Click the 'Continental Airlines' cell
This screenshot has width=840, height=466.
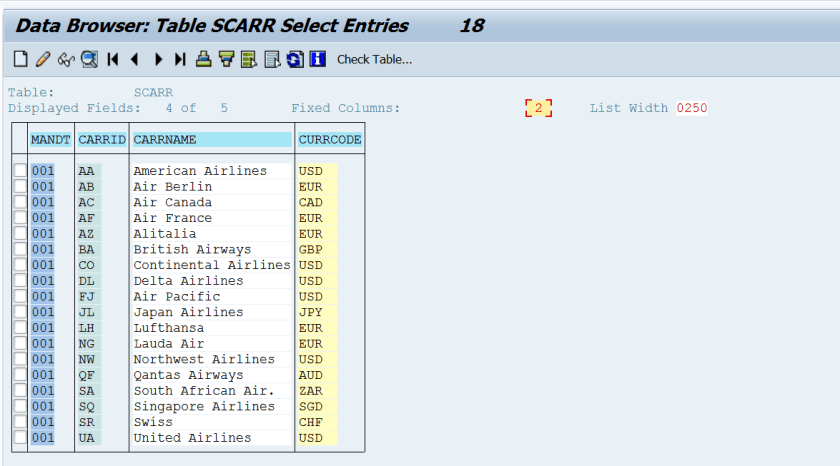(x=212, y=265)
